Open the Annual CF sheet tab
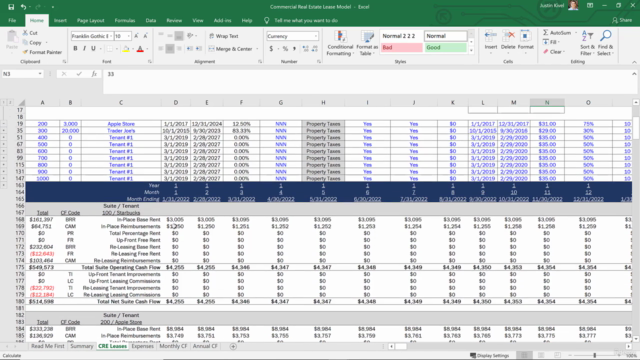The image size is (640, 360). click(205, 346)
